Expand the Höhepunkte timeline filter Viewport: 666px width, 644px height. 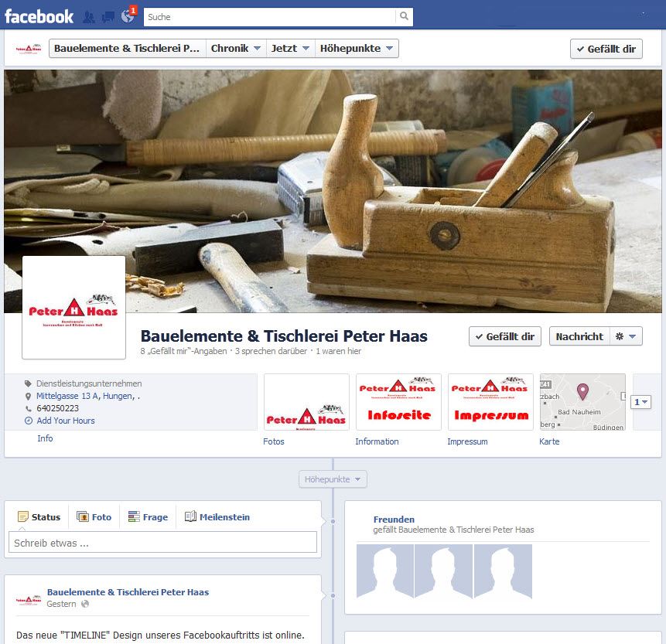333,479
